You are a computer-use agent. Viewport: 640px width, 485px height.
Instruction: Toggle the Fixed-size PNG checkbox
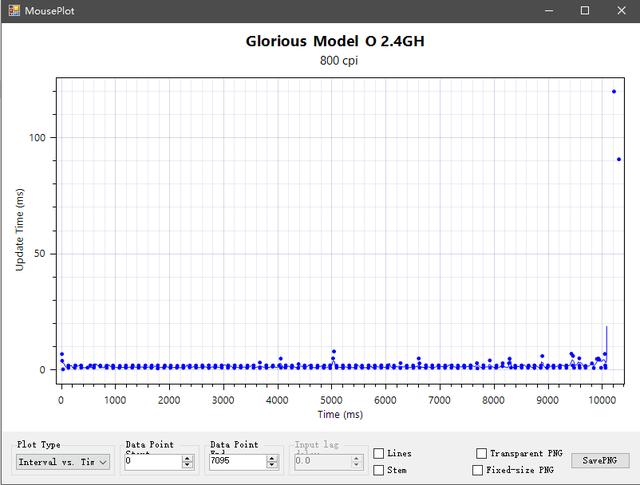pos(478,470)
